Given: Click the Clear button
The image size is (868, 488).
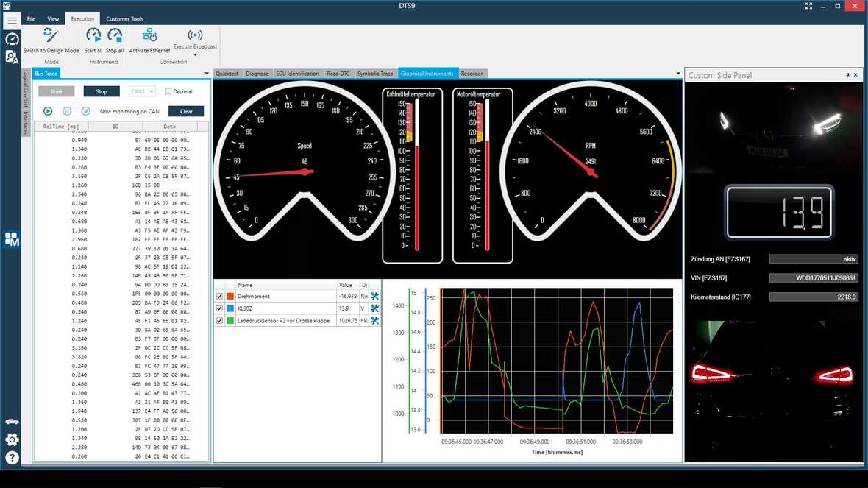Looking at the screenshot, I should (186, 111).
